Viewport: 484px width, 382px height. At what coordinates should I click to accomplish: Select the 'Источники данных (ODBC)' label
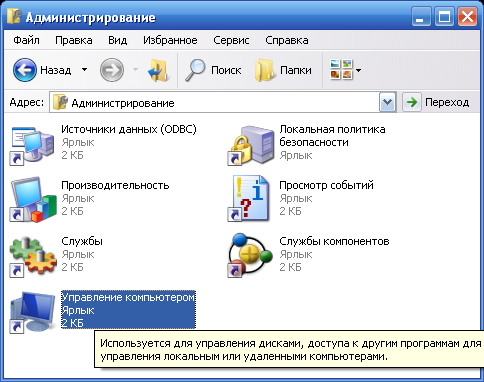coord(129,129)
